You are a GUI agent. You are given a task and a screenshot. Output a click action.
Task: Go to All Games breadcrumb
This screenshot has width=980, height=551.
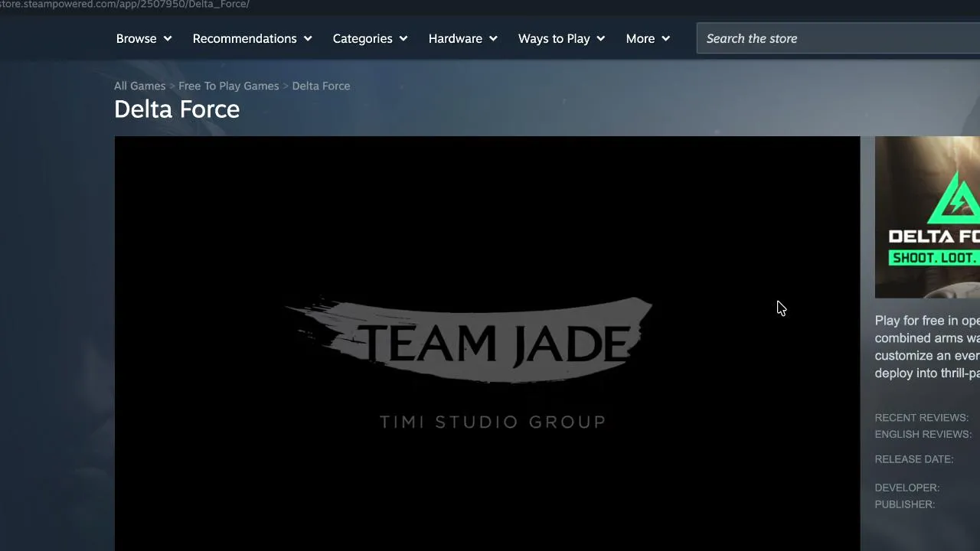(x=139, y=86)
